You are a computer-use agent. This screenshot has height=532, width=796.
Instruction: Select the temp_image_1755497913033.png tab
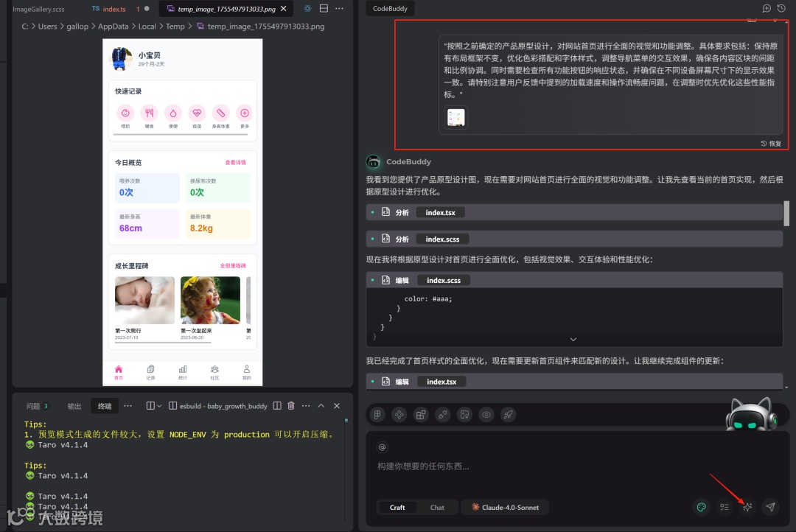pos(226,9)
